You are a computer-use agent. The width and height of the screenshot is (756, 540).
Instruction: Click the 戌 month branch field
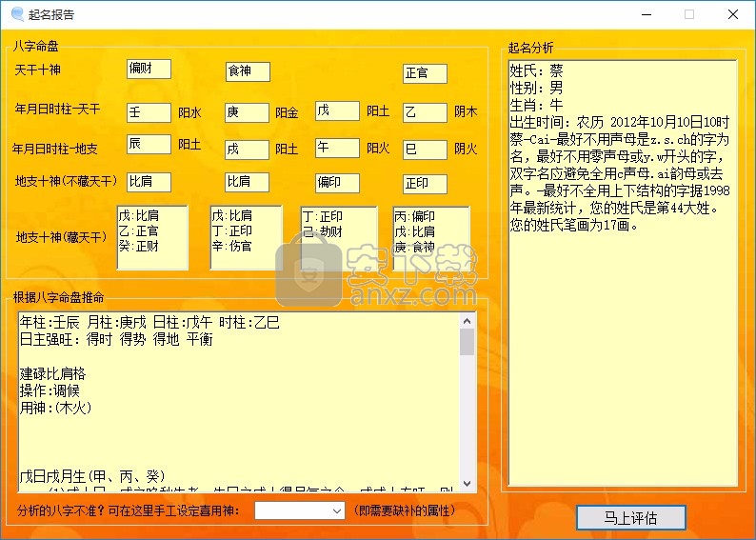click(x=247, y=150)
